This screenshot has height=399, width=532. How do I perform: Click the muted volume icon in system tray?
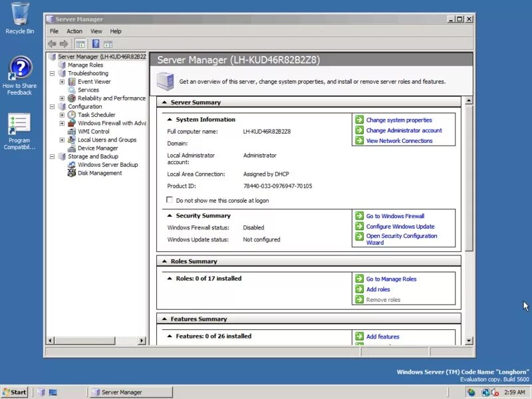[495, 392]
